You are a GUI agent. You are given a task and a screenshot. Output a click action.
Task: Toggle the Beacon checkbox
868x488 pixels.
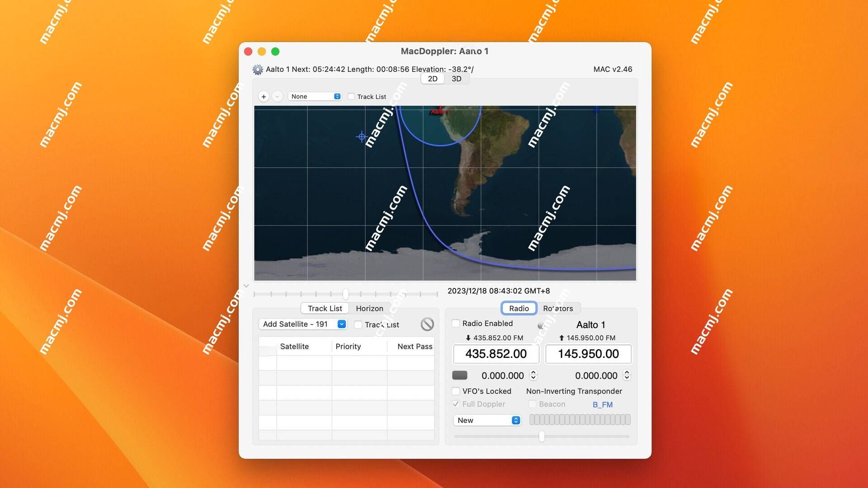pos(533,404)
